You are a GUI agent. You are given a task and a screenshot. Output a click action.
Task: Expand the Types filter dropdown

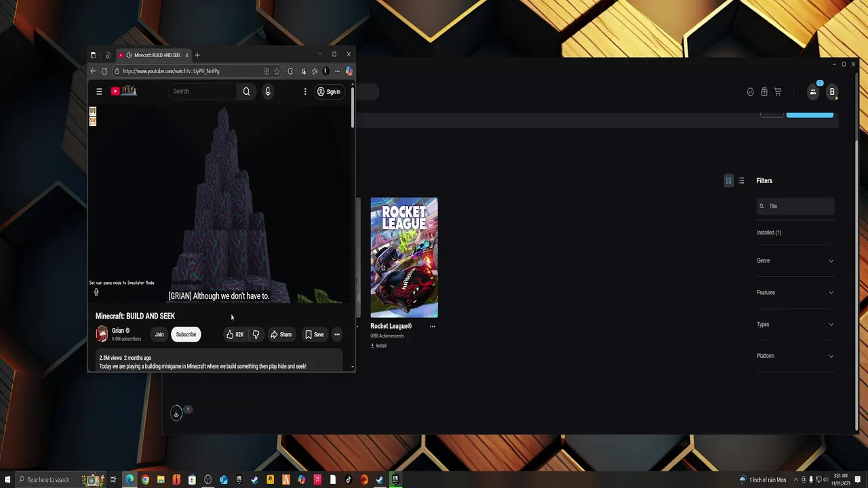795,325
